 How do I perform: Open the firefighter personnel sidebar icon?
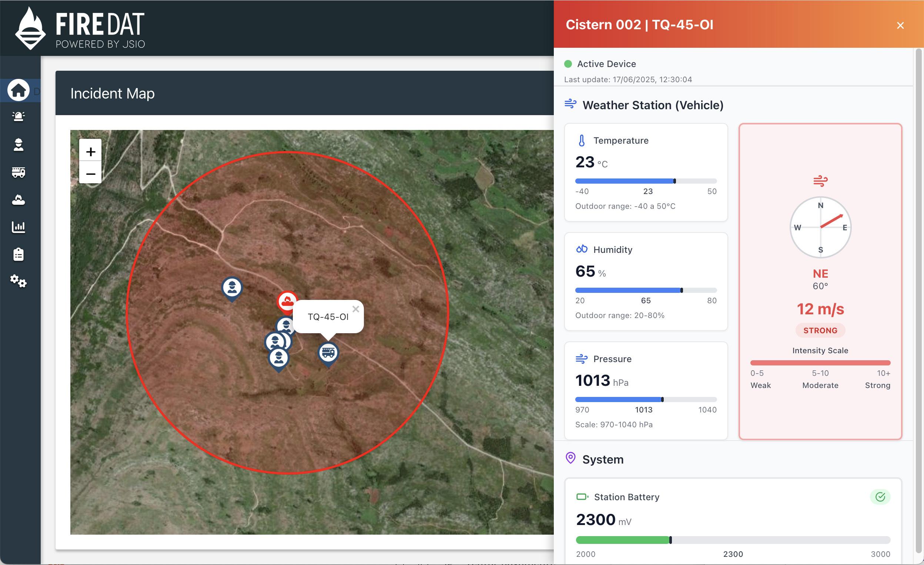[x=19, y=144]
